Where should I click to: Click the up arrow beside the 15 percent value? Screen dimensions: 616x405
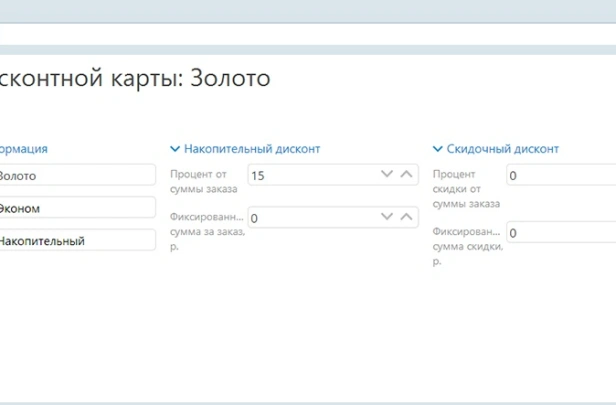[x=406, y=174]
